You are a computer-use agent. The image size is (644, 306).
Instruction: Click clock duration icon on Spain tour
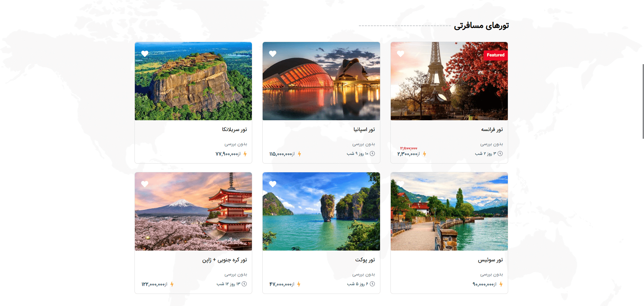pyautogui.click(x=372, y=154)
